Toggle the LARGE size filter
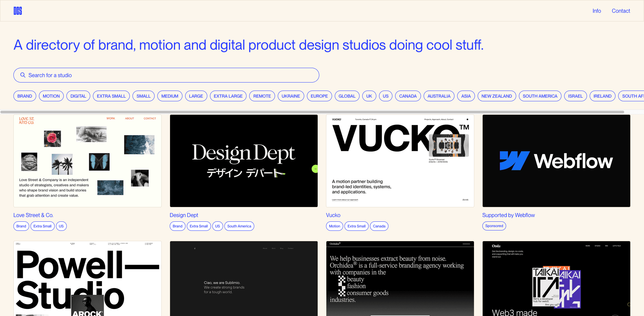644x316 pixels. coord(196,96)
